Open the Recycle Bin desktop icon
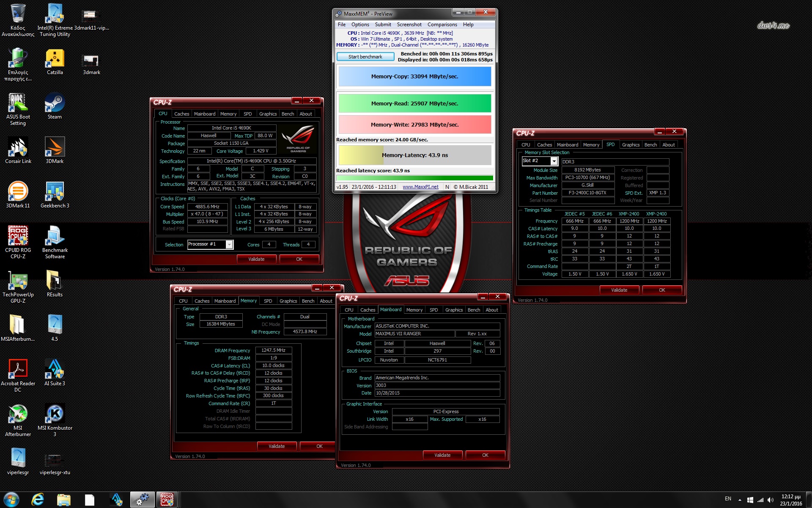 click(x=18, y=20)
